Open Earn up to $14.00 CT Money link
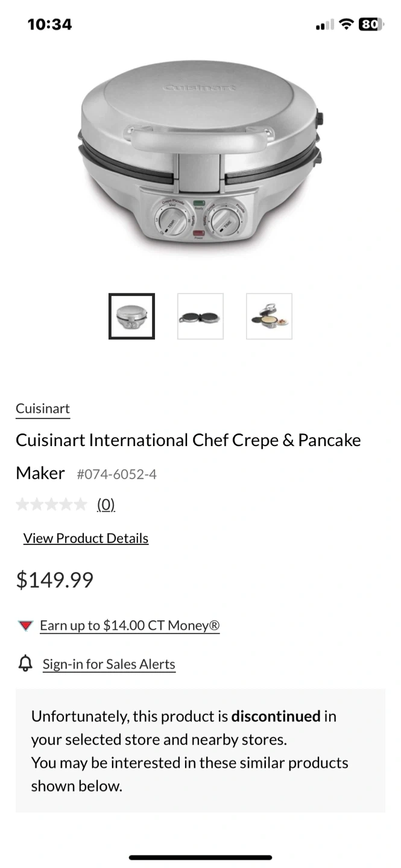This screenshot has width=401, height=868. (130, 626)
